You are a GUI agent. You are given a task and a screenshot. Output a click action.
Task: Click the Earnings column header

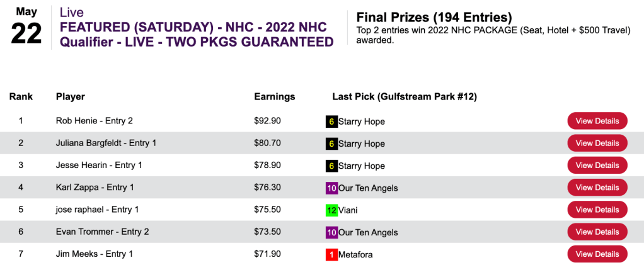(274, 97)
